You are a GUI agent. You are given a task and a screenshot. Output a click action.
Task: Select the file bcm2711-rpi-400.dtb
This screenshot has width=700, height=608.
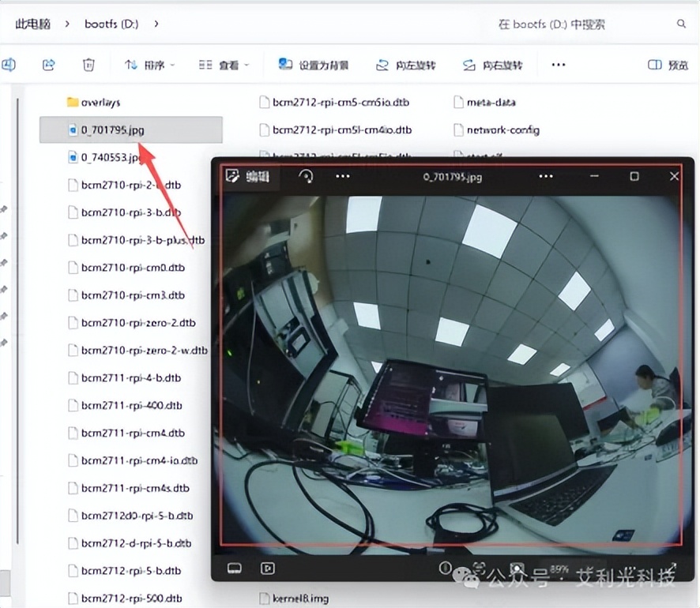(131, 406)
